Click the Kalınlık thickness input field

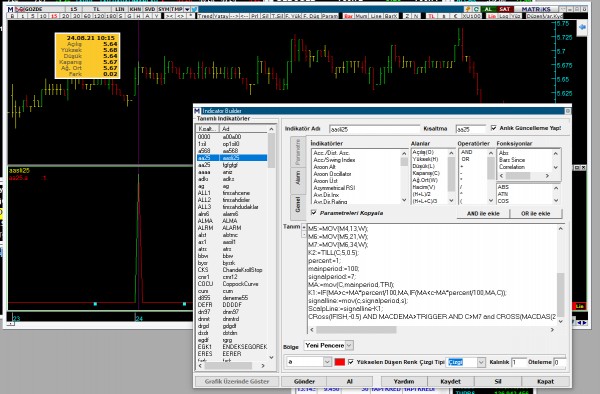click(x=518, y=362)
